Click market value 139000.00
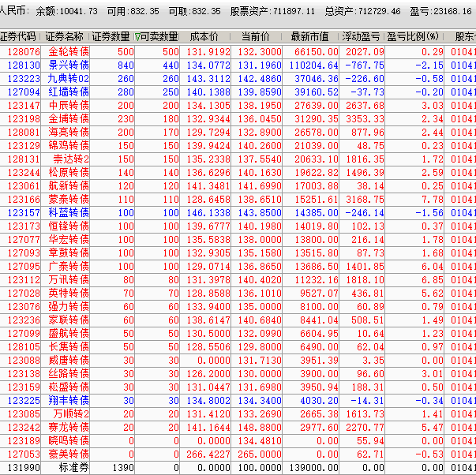 click(314, 468)
